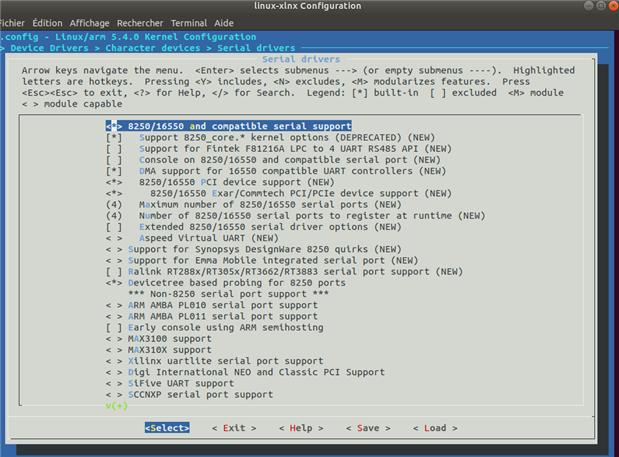
Task: Open the Édition menu
Action: pyautogui.click(x=47, y=23)
